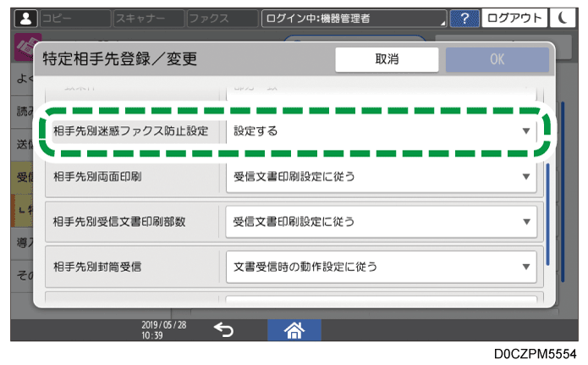Select the コピー tab
The height and width of the screenshot is (365, 588).
click(x=75, y=18)
